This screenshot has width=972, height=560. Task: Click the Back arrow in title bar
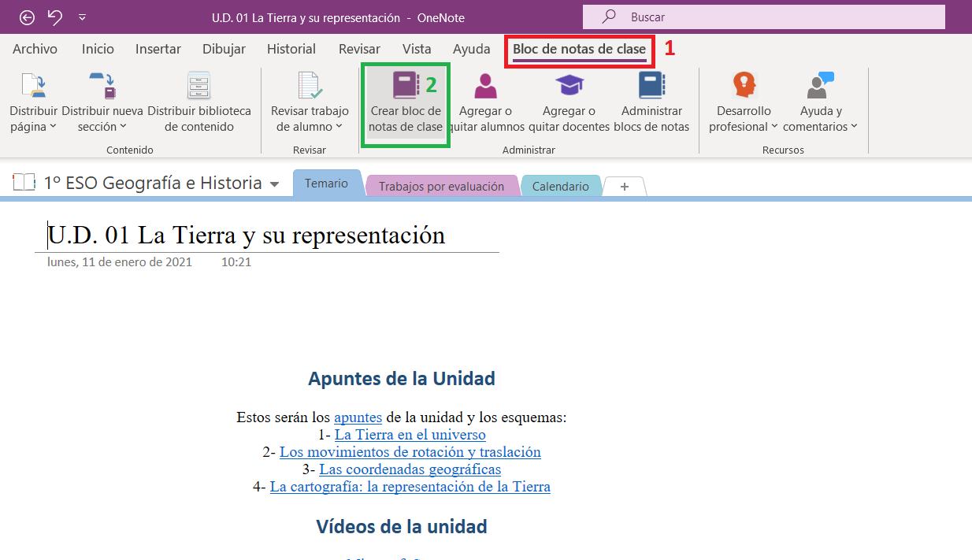[28, 17]
